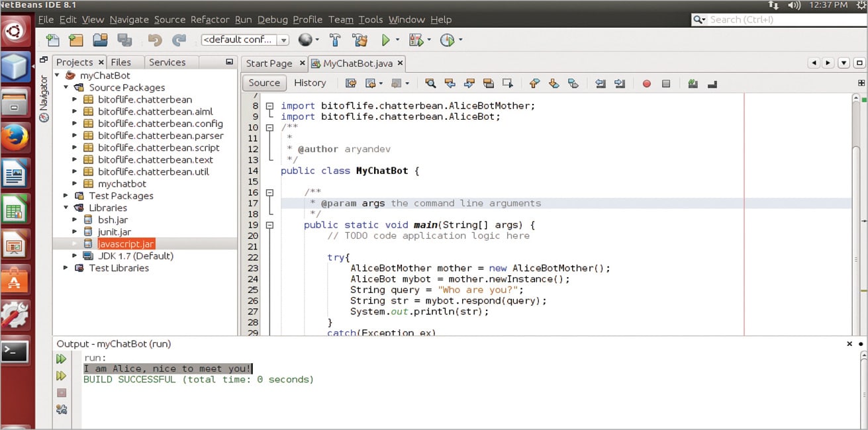Toggle code fold at main method line 19

(269, 225)
